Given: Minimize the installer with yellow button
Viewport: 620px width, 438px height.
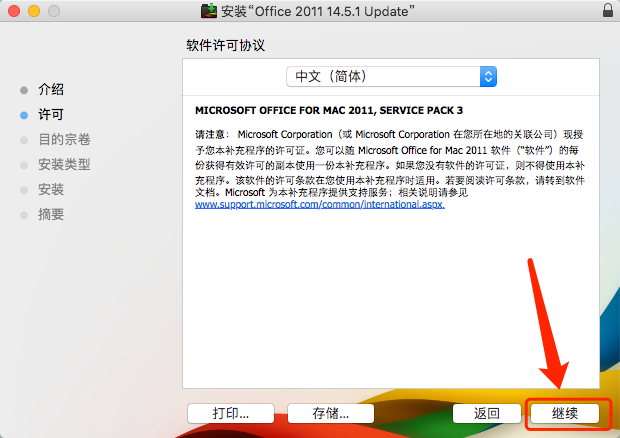Looking at the screenshot, I should click(34, 11).
